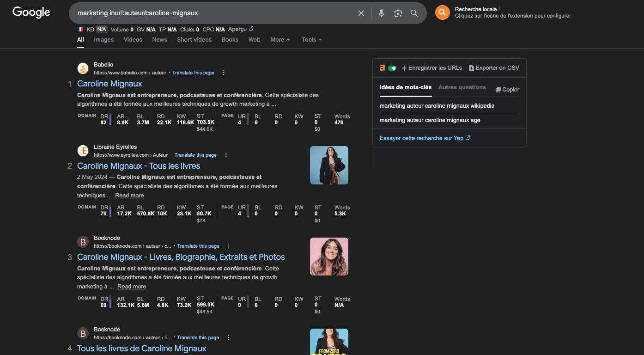Open Aperçu from the metrics bar

point(237,29)
